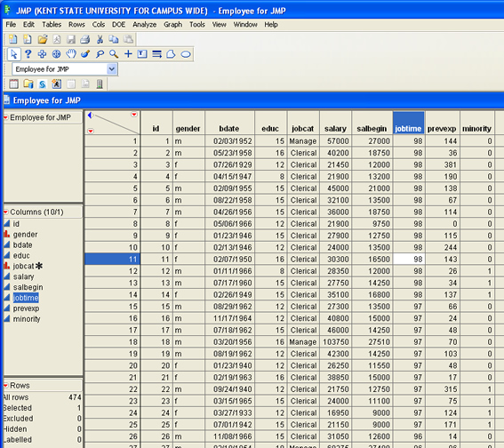Select the jobtime column in Columns panel
This screenshot has width=504, height=448.
tap(26, 298)
